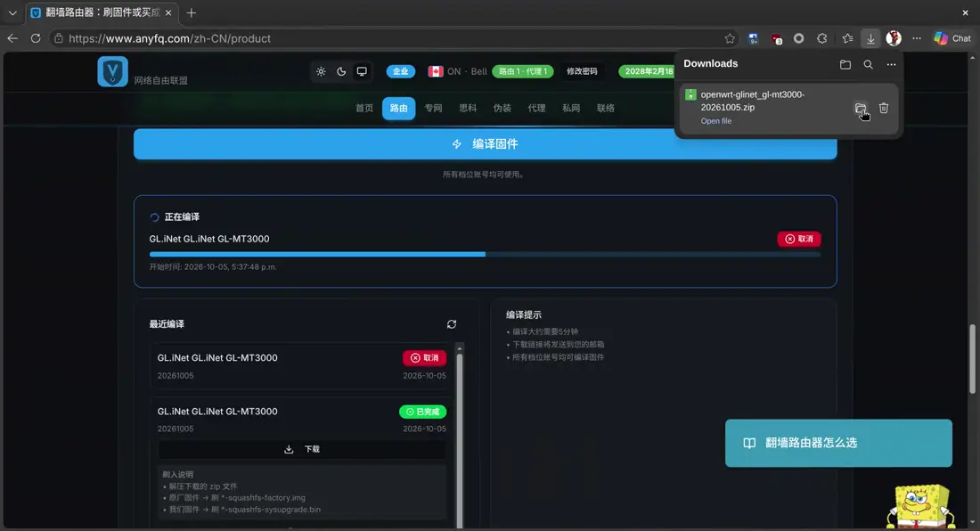The width and height of the screenshot is (980, 531).
Task: Click the SpongeBob mascot image
Action: pos(922,506)
